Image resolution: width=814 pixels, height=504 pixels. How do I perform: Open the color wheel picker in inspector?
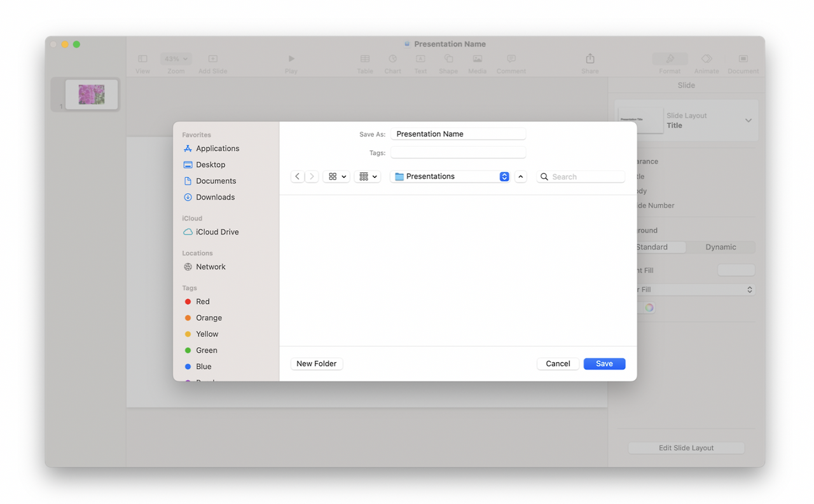[649, 308]
